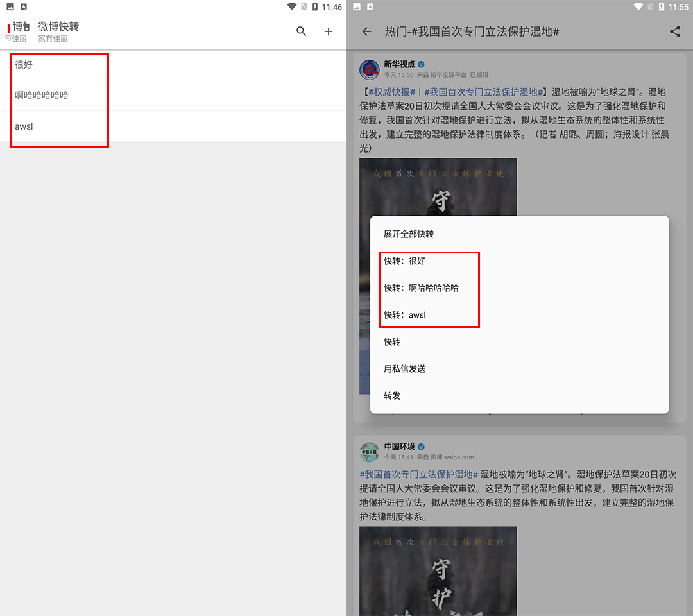Open the hashtag link in 新华视点's post
The image size is (693, 616).
tap(484, 92)
